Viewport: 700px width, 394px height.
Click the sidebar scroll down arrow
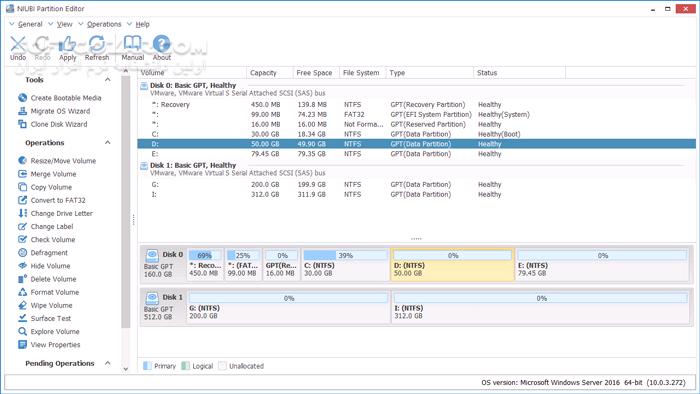125,369
